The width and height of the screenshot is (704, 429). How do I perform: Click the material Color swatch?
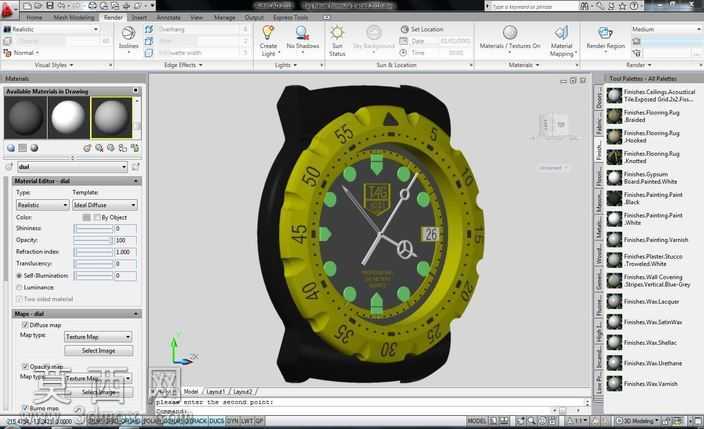coord(87,217)
